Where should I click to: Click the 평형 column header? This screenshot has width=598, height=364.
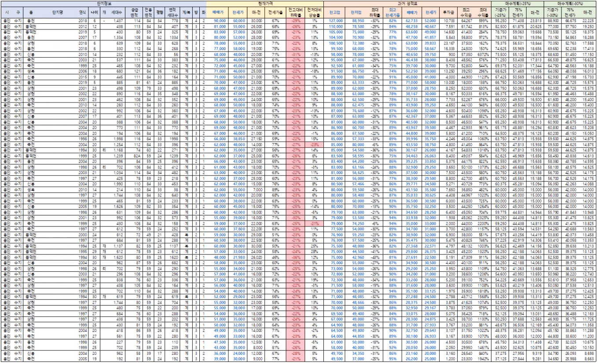click(160, 12)
